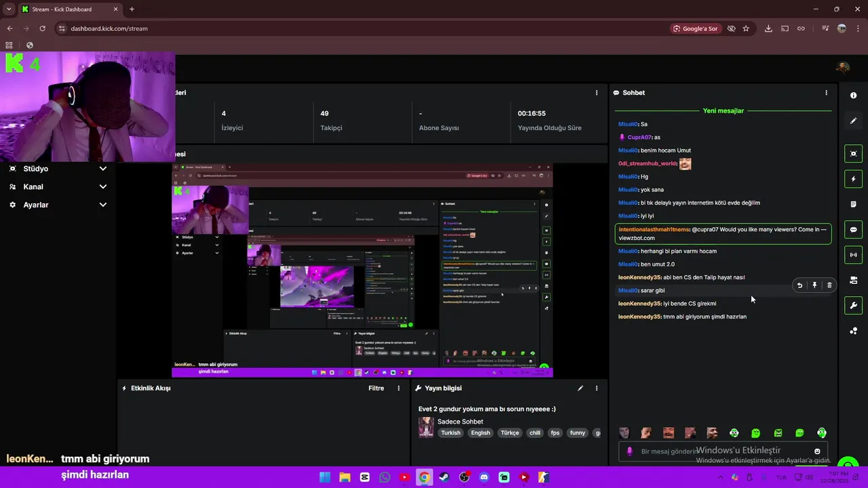Click the Google Lens 'Google'a Sor' button
868x488 pixels.
click(695, 28)
